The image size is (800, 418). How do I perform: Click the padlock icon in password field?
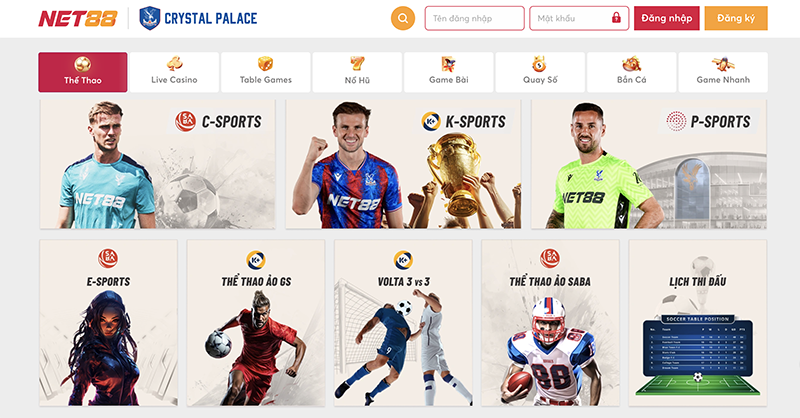(616, 18)
